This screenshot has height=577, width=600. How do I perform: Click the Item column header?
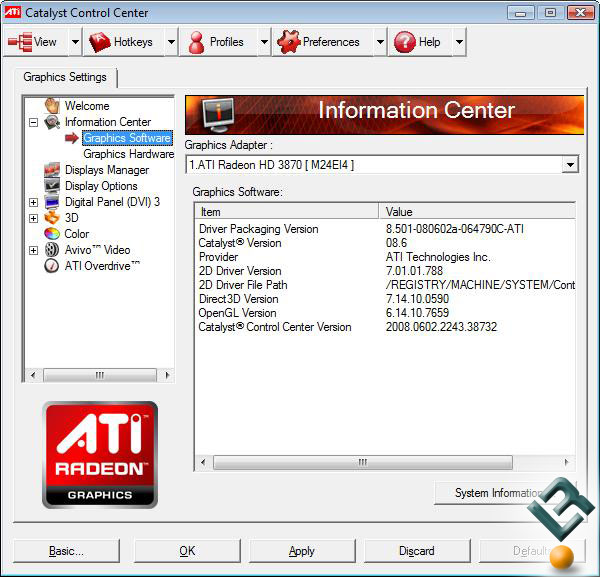(287, 212)
